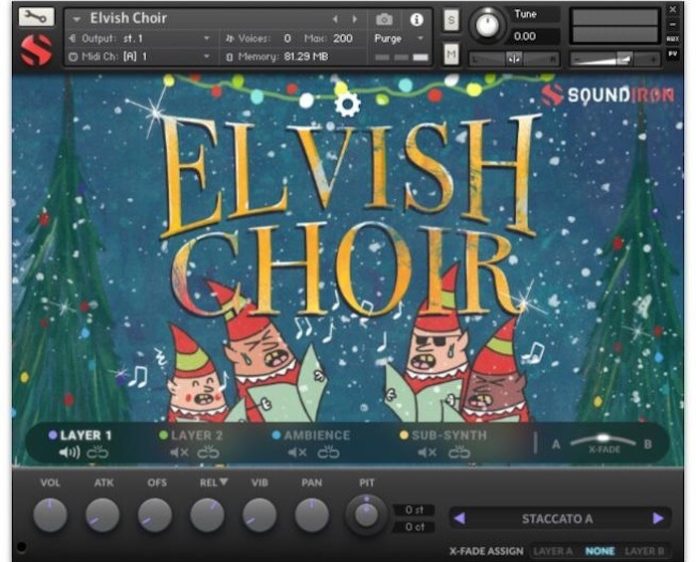Click the Max voices value 200
696x562 pixels.
pos(343,38)
